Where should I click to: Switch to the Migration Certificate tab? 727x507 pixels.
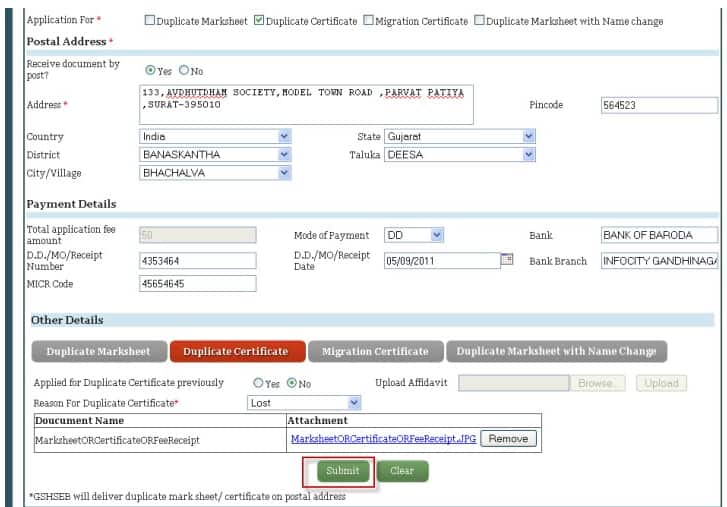coord(375,351)
